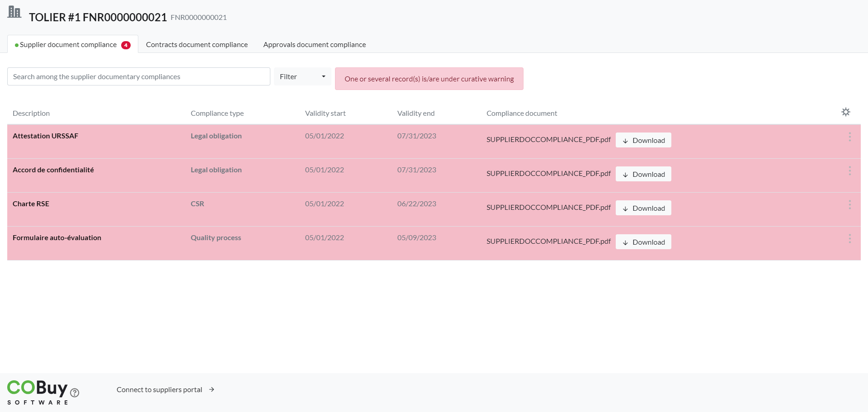Open the table column settings gear
868x412 pixels.
click(845, 112)
